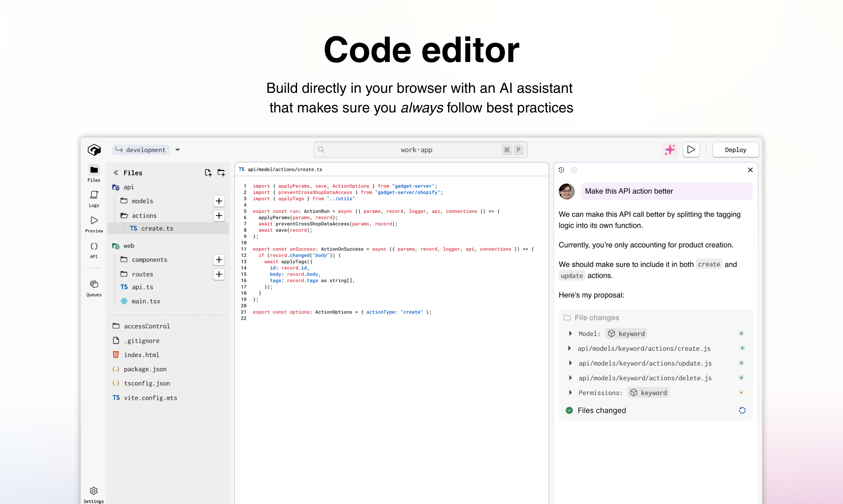Expand the keyword update.js file change row

(x=571, y=363)
